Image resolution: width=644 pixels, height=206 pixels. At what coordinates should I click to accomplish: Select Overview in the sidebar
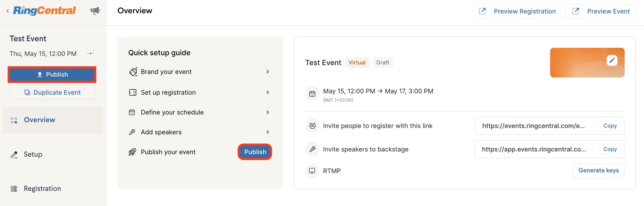(52, 120)
